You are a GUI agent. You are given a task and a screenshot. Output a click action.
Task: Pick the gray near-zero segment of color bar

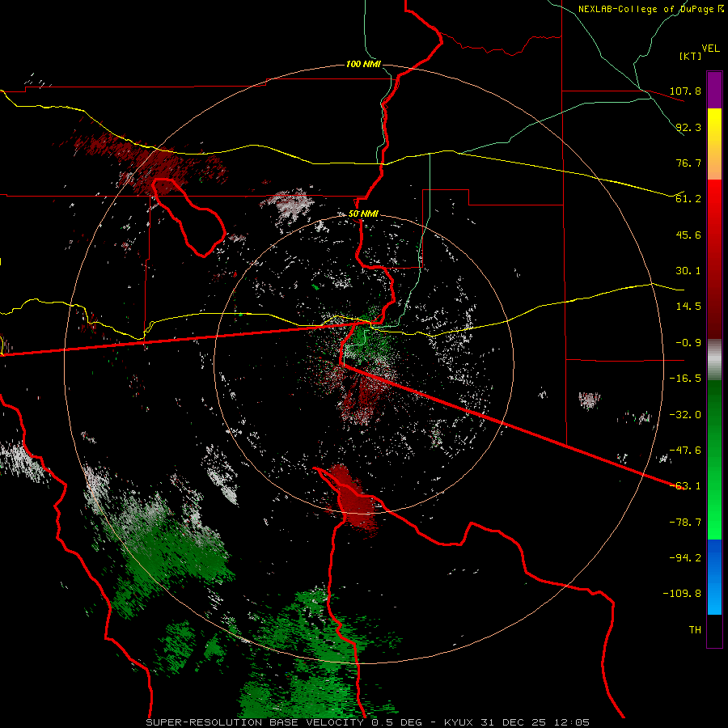(x=714, y=359)
